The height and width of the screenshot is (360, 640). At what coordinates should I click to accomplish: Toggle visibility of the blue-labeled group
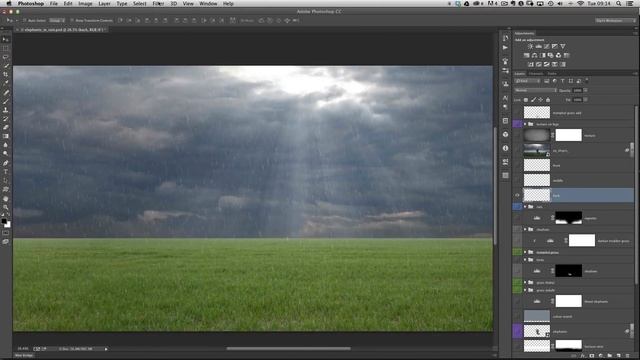point(517,207)
